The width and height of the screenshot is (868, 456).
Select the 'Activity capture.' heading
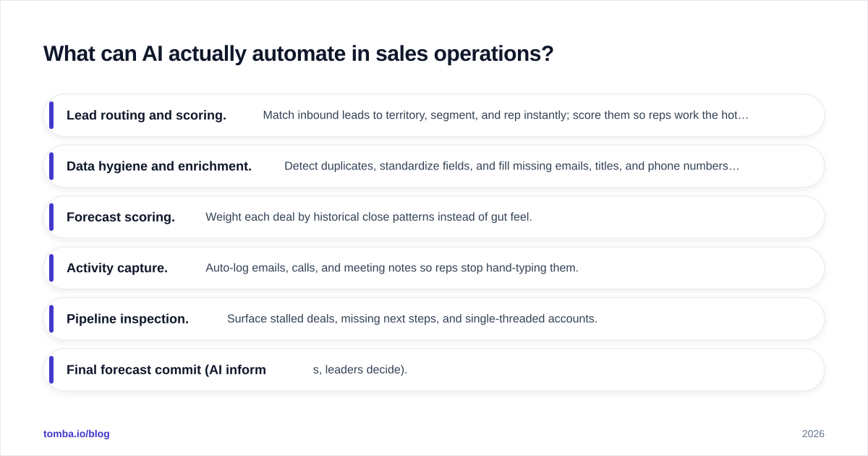(x=117, y=268)
